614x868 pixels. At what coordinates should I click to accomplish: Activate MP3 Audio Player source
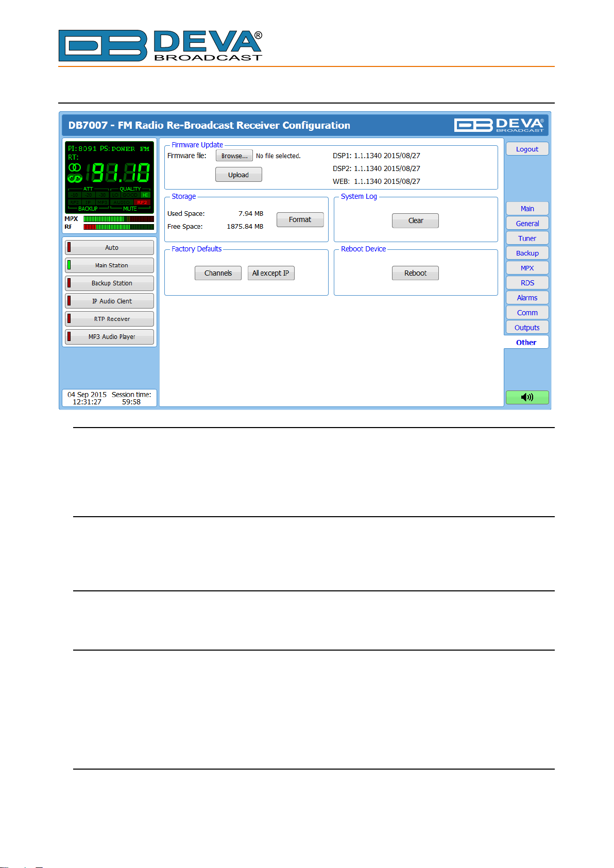[x=109, y=337]
